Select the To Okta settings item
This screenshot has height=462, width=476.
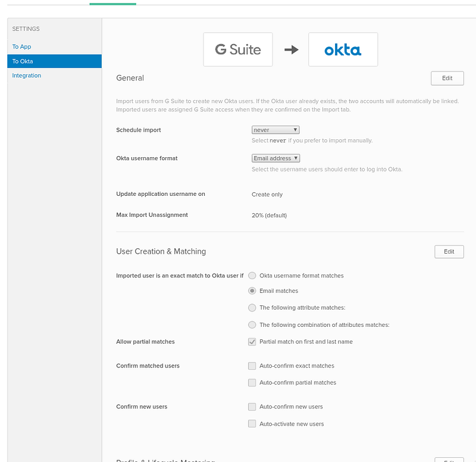point(55,61)
